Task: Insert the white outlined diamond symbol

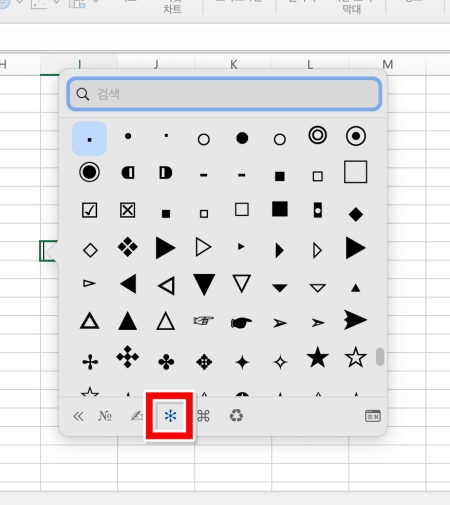Action: (90, 250)
